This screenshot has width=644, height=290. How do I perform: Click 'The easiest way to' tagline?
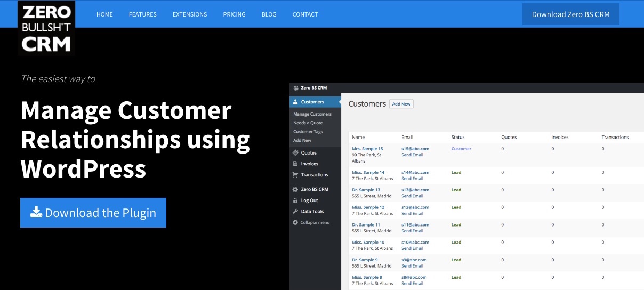(58, 79)
